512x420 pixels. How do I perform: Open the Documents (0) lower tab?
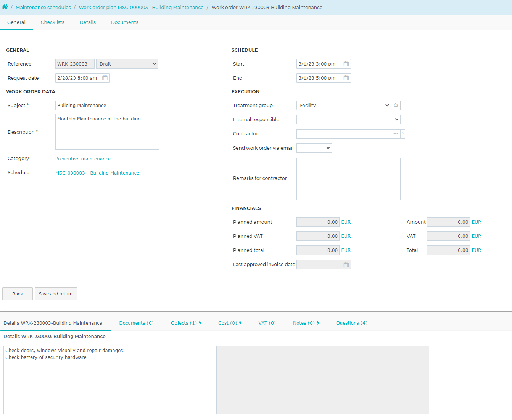point(136,323)
